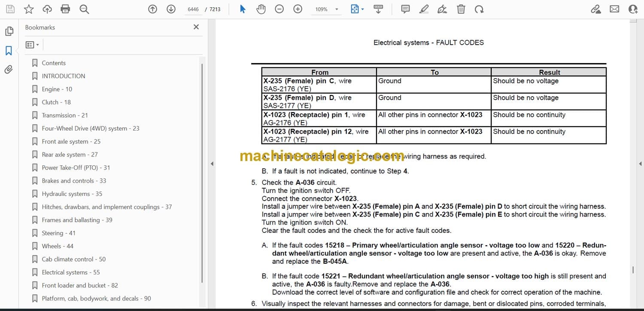The width and height of the screenshot is (644, 311).
Task: Click 'Turn the ignition switch OFF' line
Action: [x=306, y=190]
